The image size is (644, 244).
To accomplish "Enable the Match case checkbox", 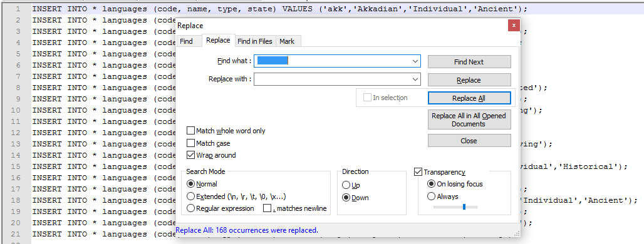I will [x=190, y=143].
